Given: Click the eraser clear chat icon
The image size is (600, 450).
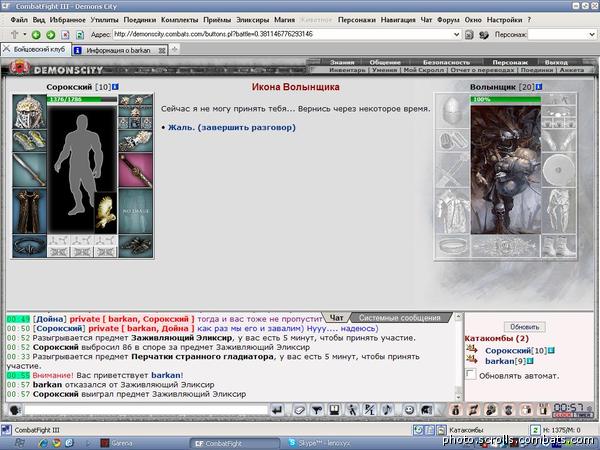Looking at the screenshot, I should pyautogui.click(x=300, y=411).
